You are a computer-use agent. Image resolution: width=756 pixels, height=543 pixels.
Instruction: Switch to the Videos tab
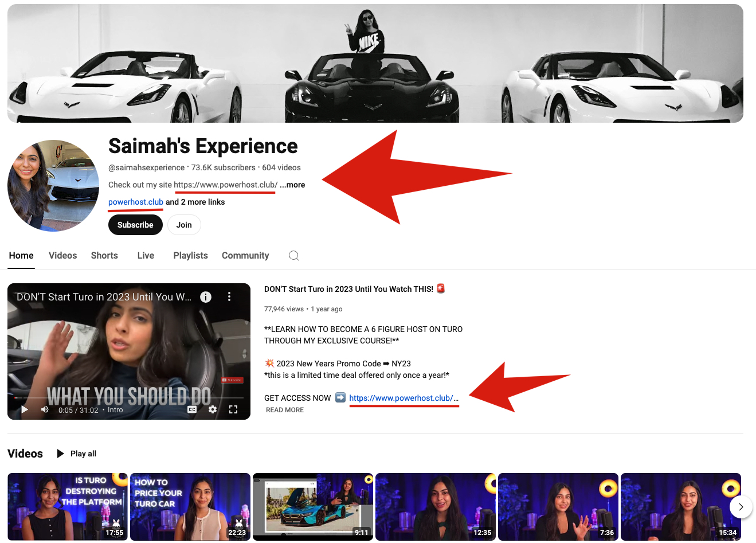click(x=62, y=256)
